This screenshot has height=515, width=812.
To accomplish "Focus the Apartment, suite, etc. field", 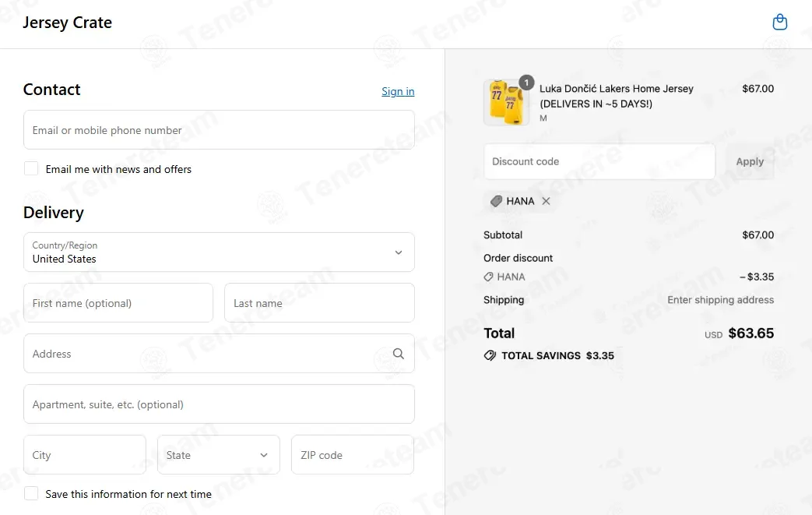I will click(x=219, y=404).
